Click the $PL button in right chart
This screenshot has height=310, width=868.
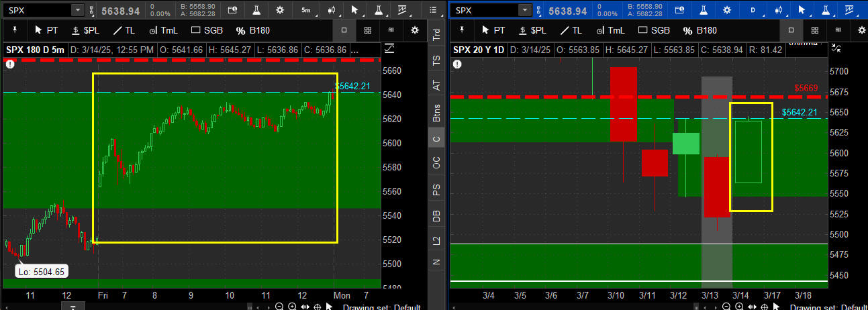(529, 30)
